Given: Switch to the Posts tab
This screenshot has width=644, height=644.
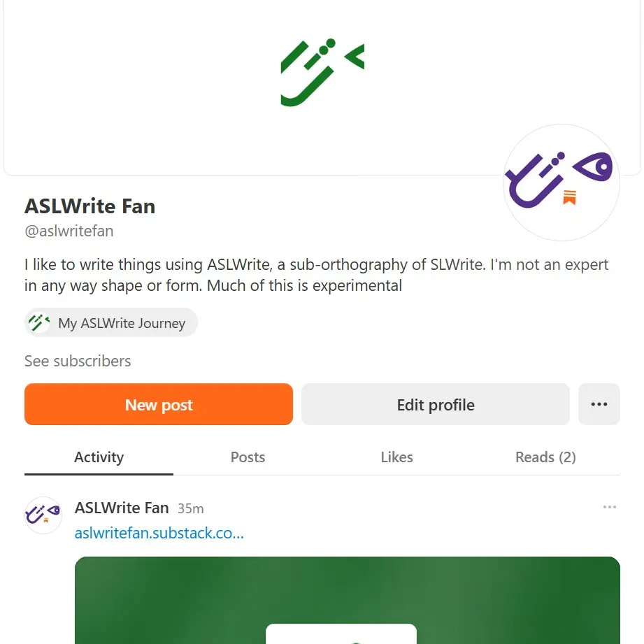Looking at the screenshot, I should click(248, 457).
